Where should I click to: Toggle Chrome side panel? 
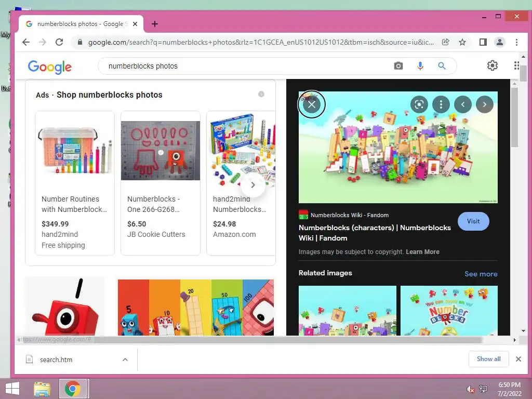483,42
